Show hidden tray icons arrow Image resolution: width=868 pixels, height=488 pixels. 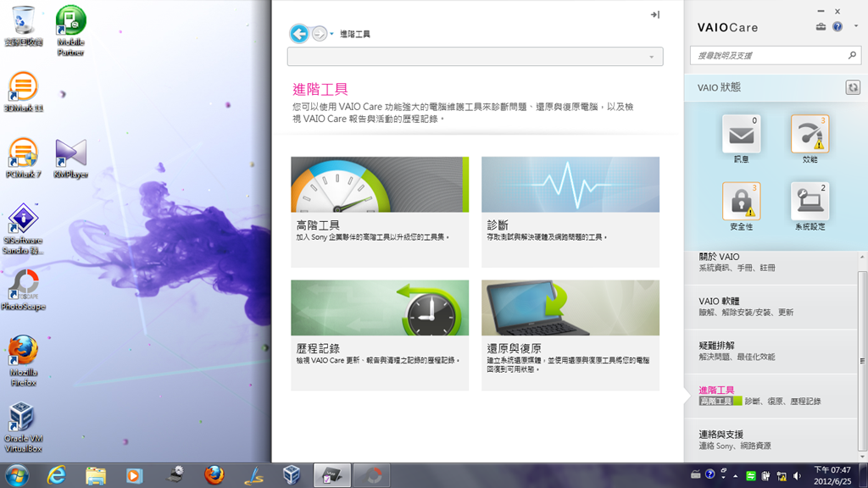[735, 476]
